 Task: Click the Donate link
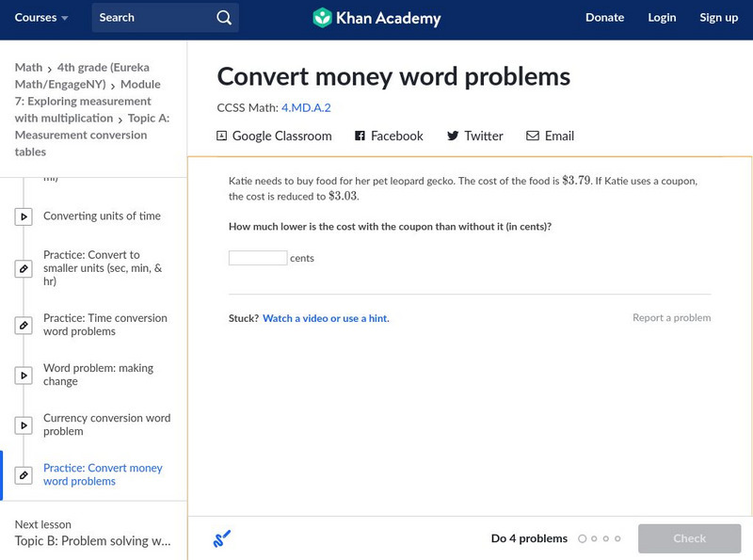(604, 18)
